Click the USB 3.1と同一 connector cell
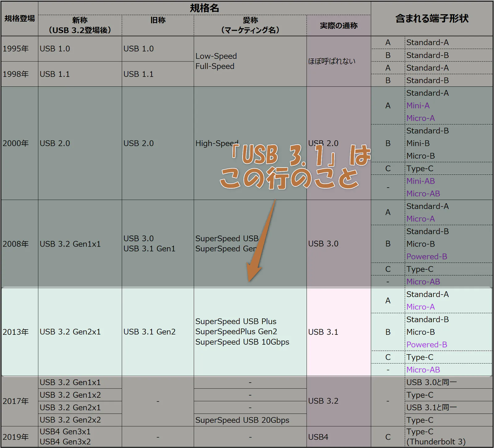The image size is (494, 448). [x=449, y=408]
